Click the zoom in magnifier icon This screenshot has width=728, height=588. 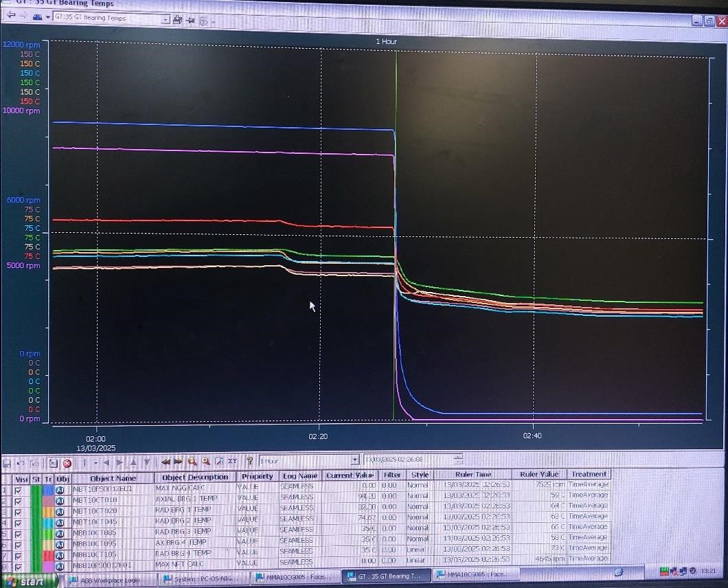[x=192, y=462]
